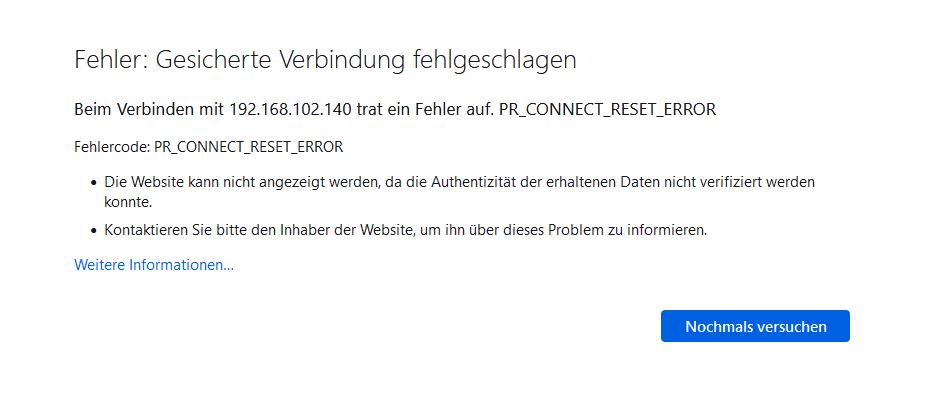Click the second bullet point marker
951x407 pixels.
click(x=93, y=230)
